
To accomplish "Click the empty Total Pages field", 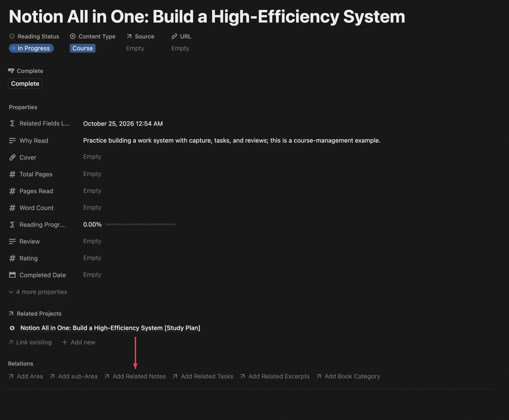I will click(x=92, y=174).
